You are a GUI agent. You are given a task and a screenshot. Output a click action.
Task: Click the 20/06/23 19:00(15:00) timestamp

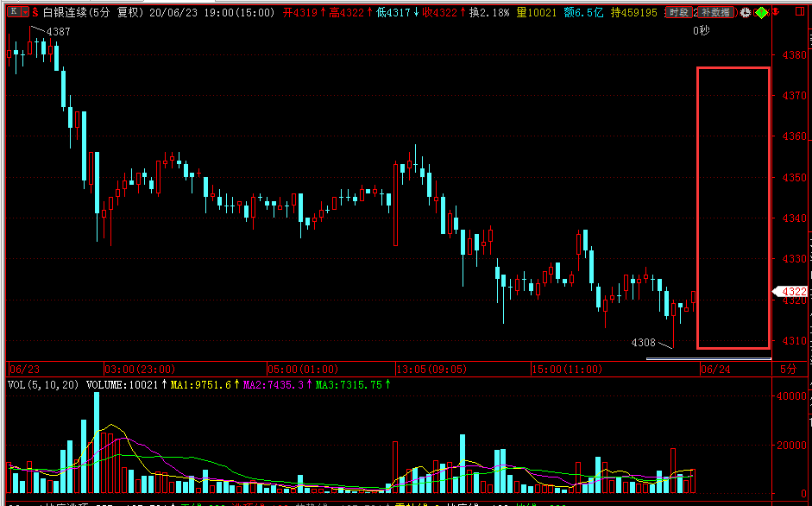[x=212, y=12]
